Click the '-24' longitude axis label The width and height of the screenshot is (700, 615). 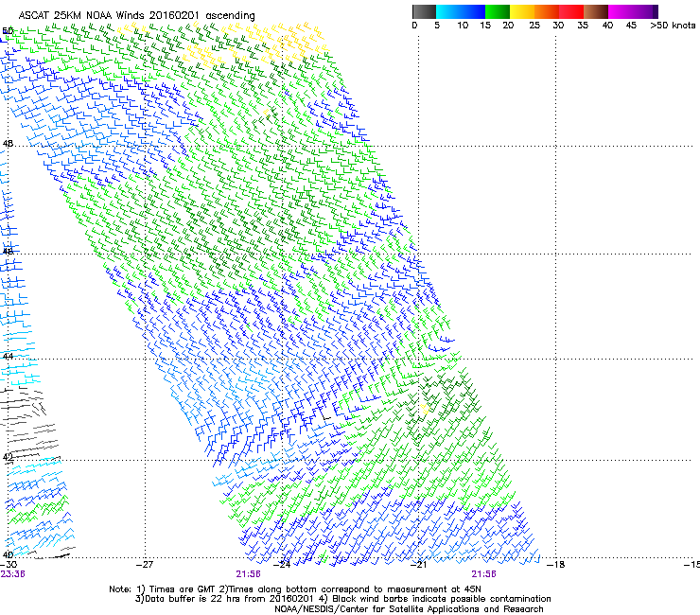(x=282, y=564)
